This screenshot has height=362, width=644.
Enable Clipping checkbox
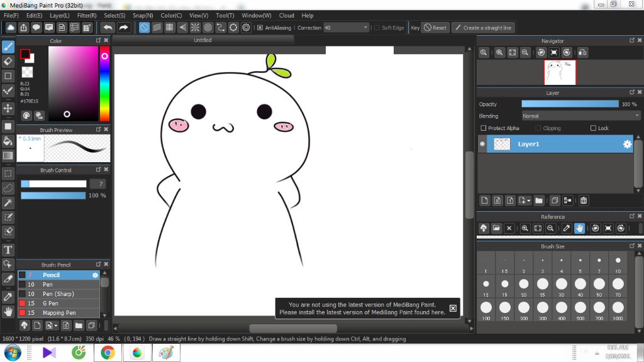538,128
